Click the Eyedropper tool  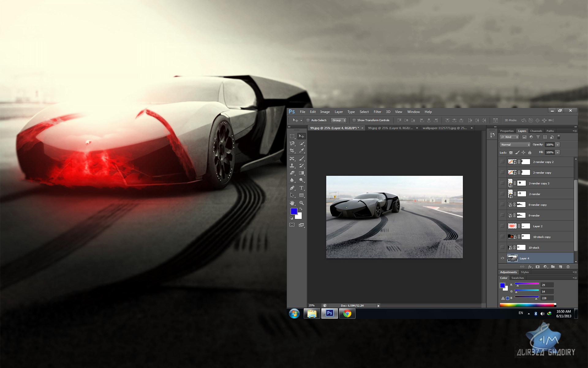click(x=302, y=151)
